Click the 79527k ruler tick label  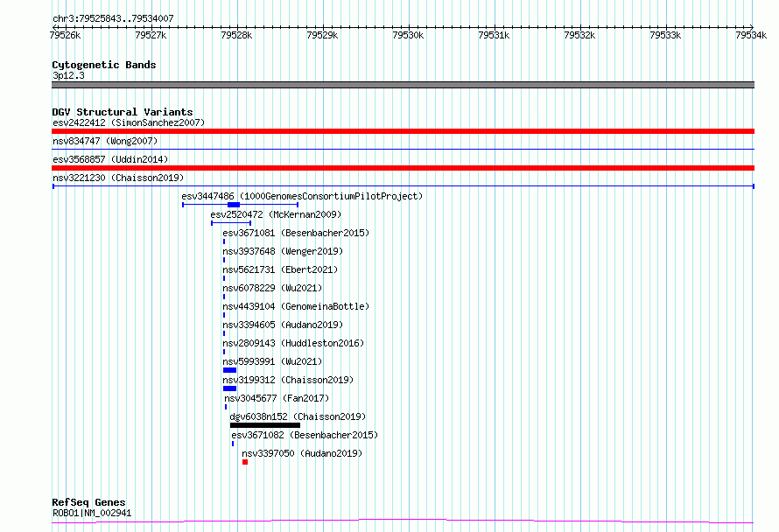151,35
